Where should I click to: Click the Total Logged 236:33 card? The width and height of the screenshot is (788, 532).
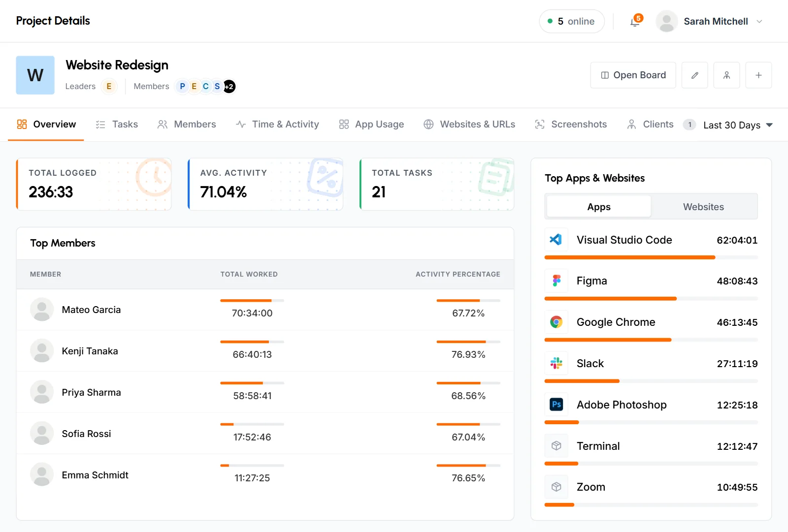click(94, 184)
